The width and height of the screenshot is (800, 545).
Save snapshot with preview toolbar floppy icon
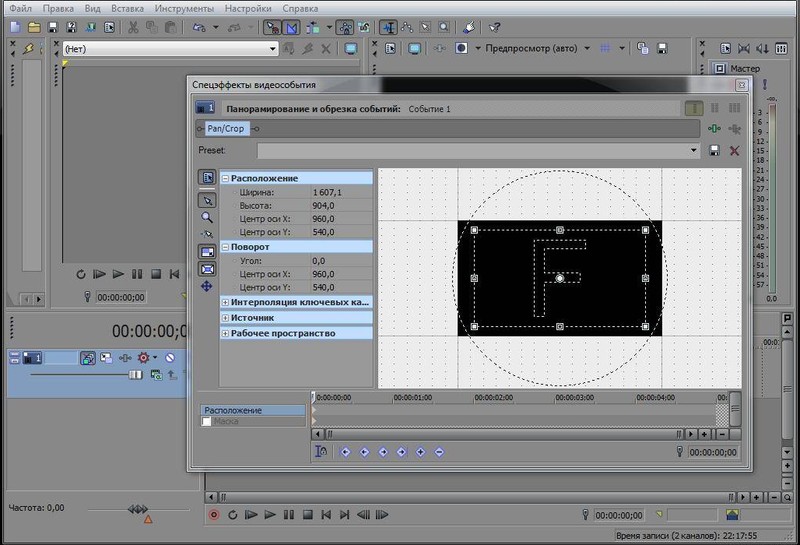click(662, 48)
